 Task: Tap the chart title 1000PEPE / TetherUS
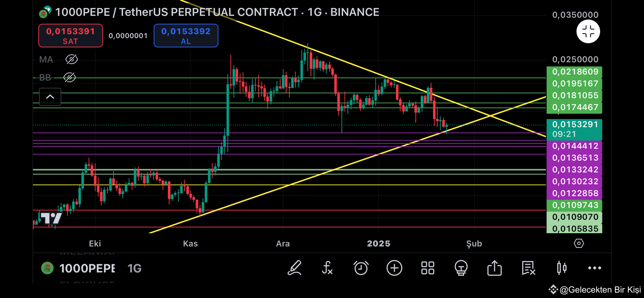click(x=217, y=12)
